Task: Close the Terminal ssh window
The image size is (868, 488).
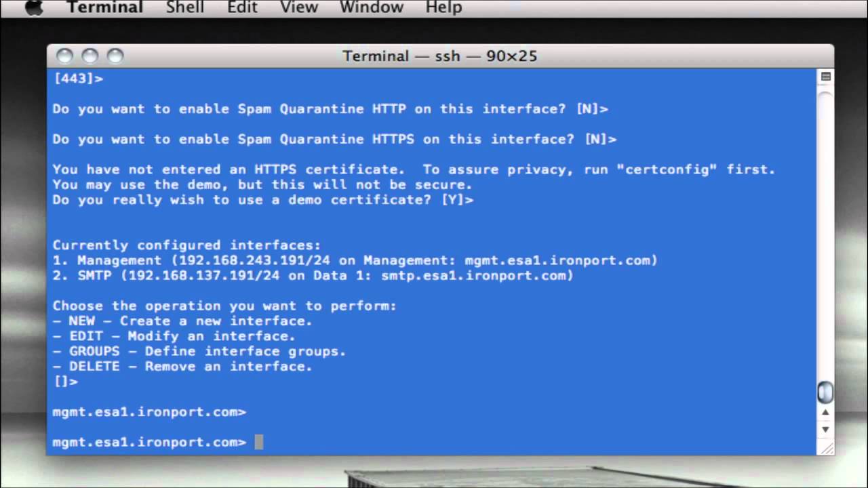Action: 64,56
